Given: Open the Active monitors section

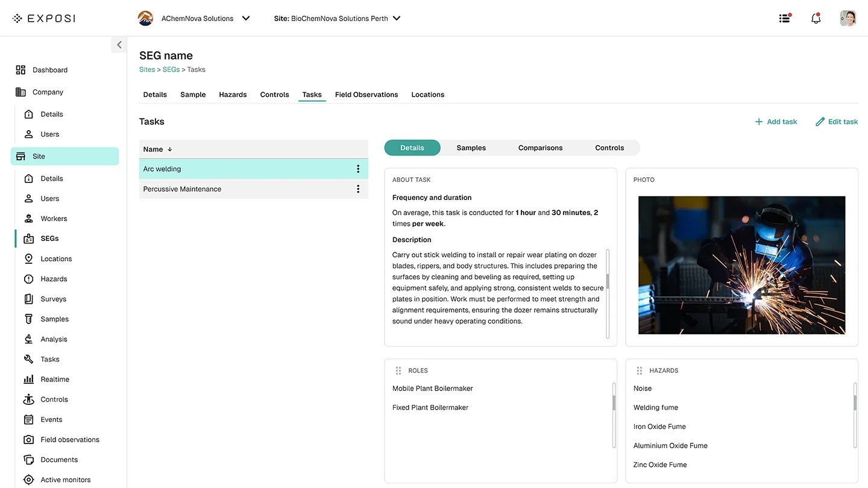Looking at the screenshot, I should 66,479.
